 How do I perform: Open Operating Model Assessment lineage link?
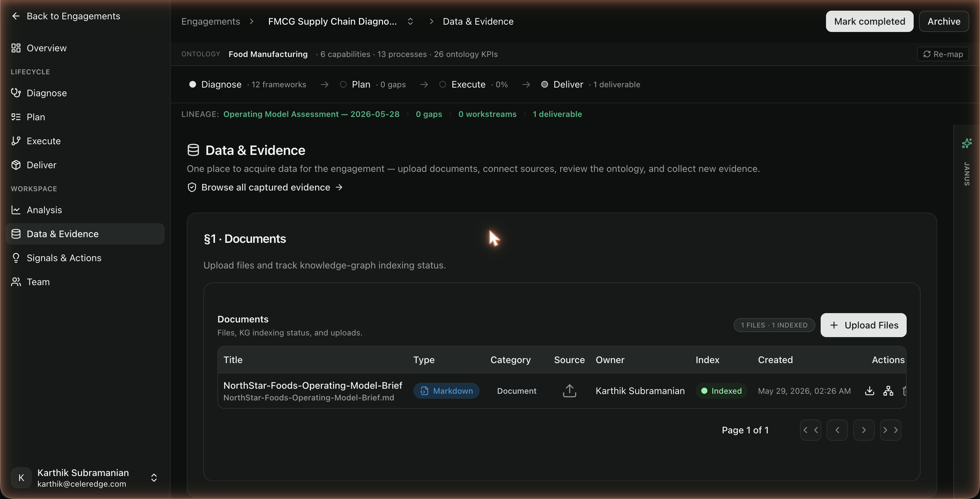311,114
